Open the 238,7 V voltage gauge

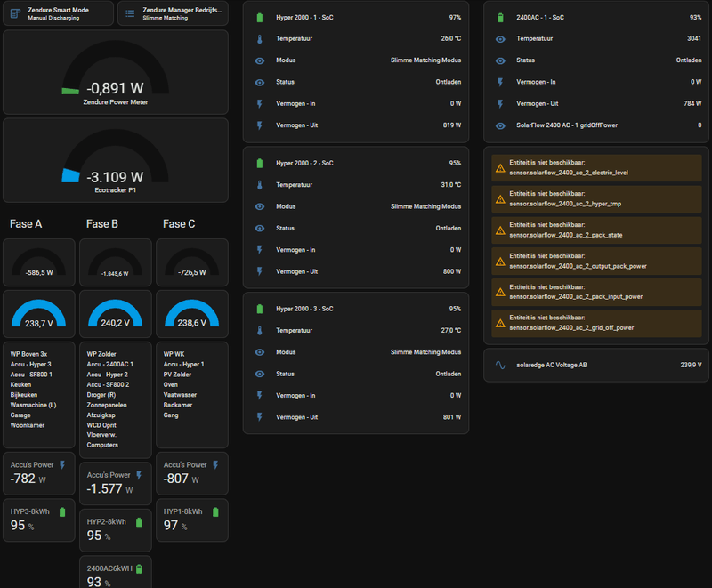(39, 314)
